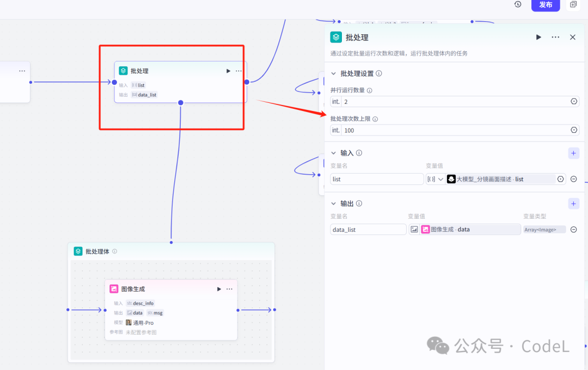
Task: Collapse the 输出 section
Action: [333, 203]
